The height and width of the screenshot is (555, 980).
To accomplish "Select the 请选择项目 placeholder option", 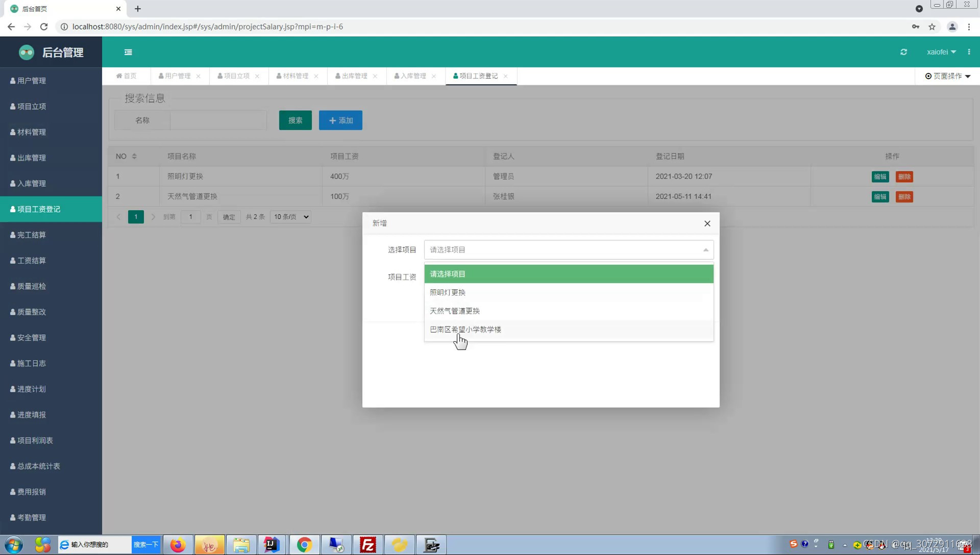I will (x=569, y=274).
